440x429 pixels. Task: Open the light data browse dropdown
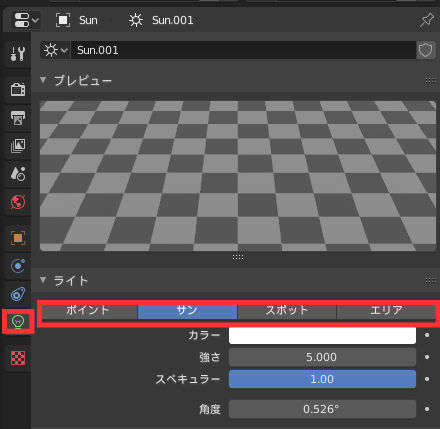coord(55,50)
